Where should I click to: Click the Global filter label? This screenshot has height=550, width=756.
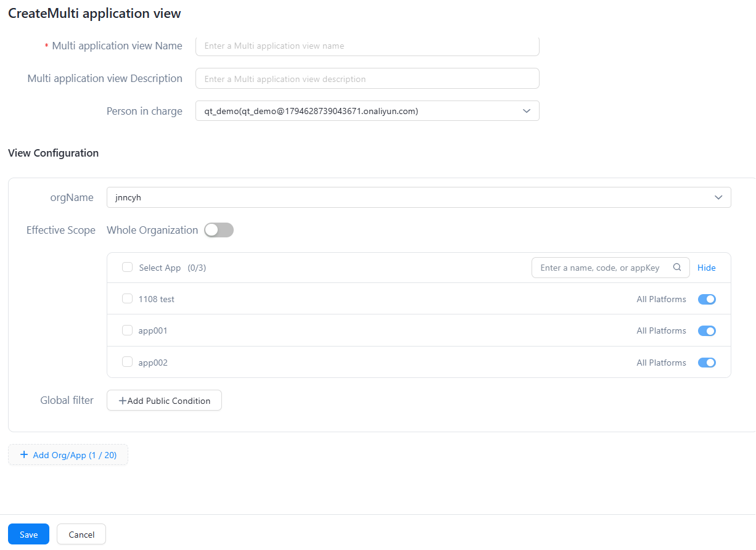(x=67, y=400)
